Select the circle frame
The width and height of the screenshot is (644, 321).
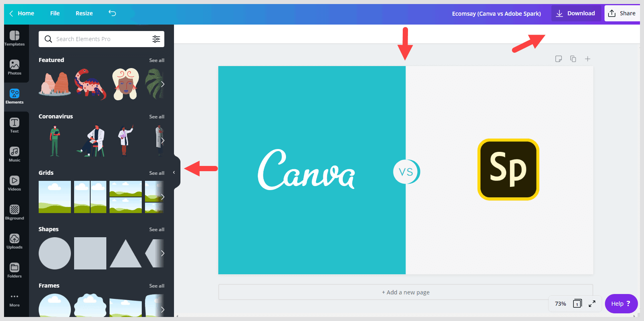click(x=55, y=306)
